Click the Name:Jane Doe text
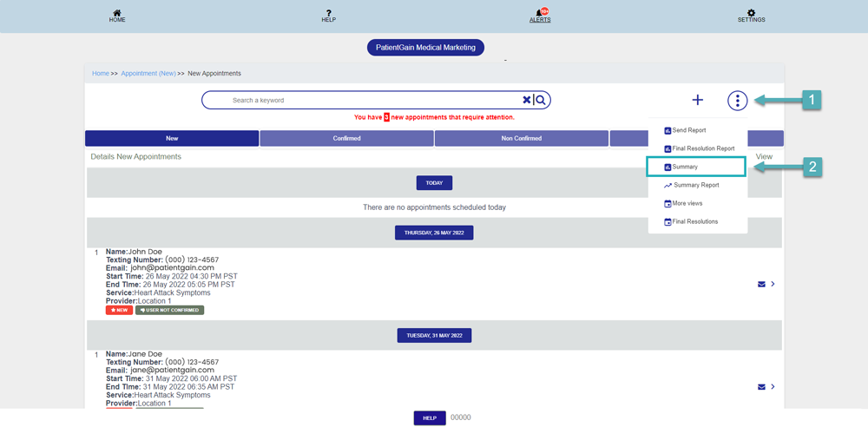 pos(134,354)
